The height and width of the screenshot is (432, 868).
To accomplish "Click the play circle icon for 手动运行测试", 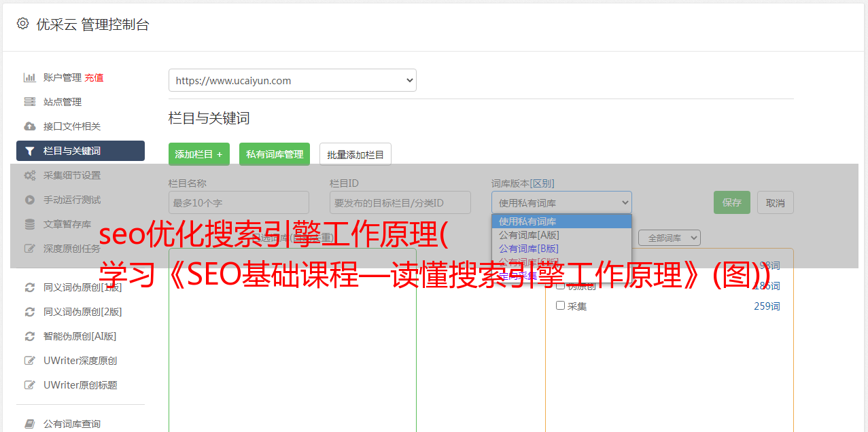I will 30,200.
